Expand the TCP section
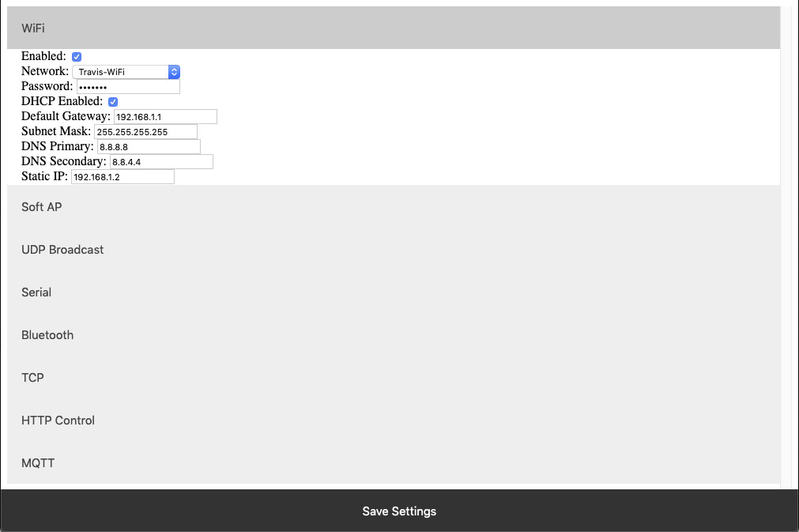Image resolution: width=799 pixels, height=532 pixels. coord(394,378)
